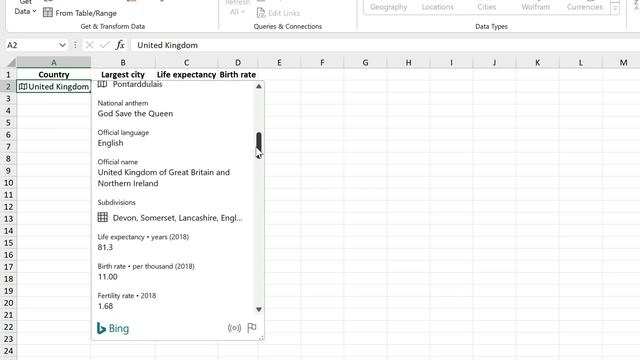This screenshot has height=360, width=640.
Task: Click the Pontarddulais link in card
Action: [x=138, y=84]
